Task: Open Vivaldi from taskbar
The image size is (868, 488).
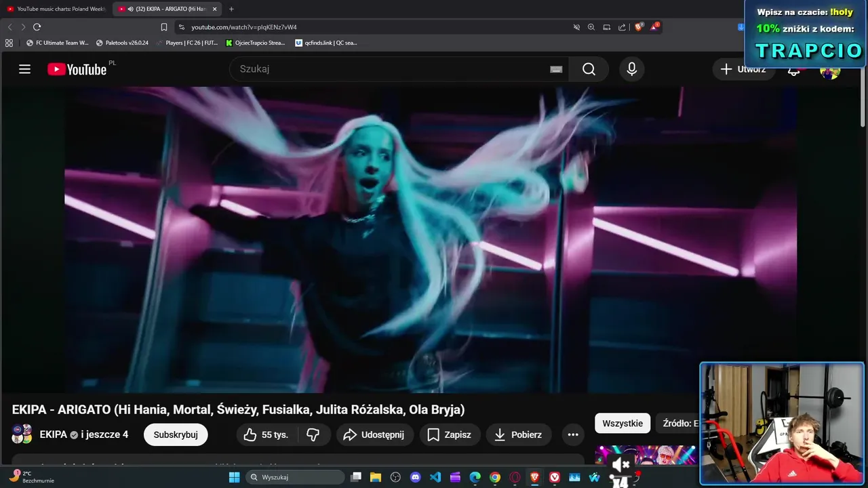Action: tap(555, 477)
